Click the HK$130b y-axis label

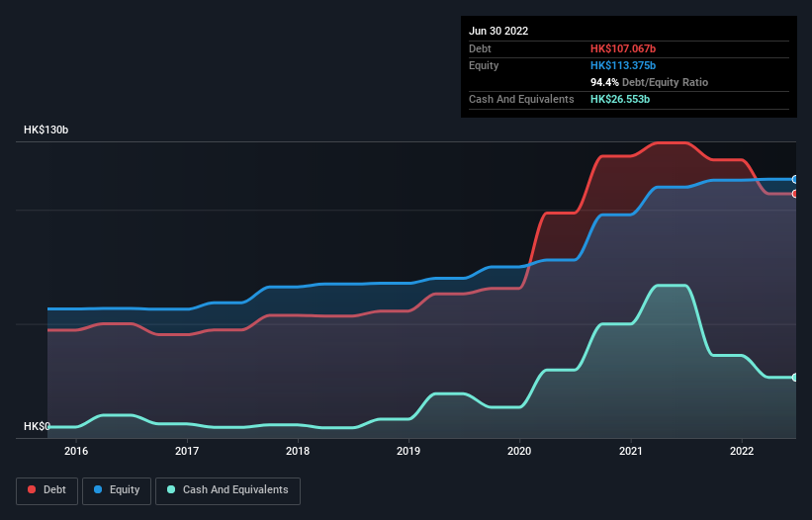(x=46, y=130)
